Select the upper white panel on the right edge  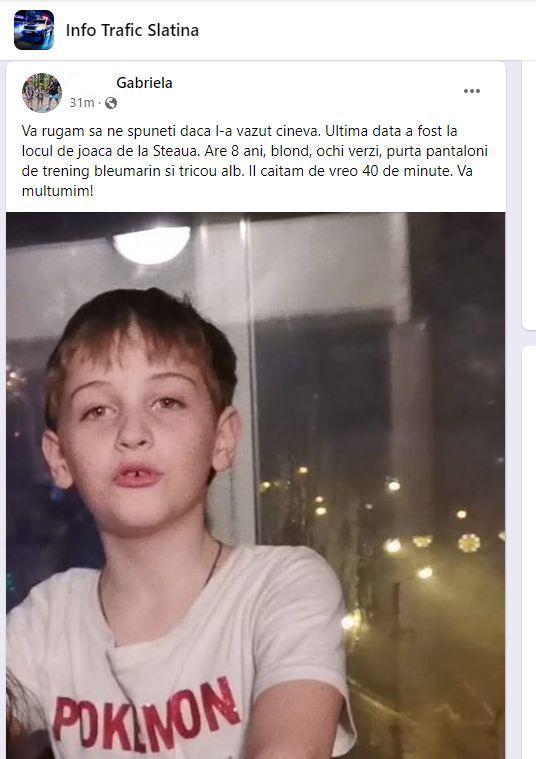[x=529, y=195]
